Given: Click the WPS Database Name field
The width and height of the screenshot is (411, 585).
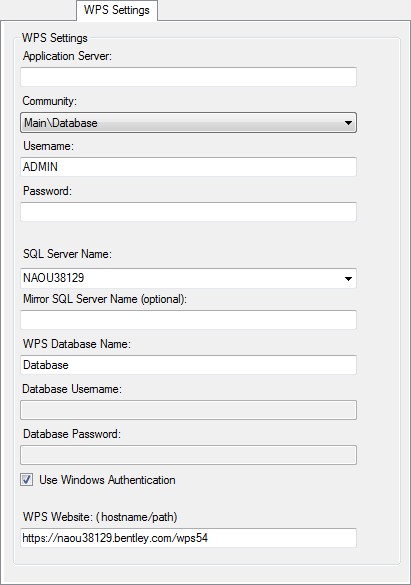Looking at the screenshot, I should point(188,365).
